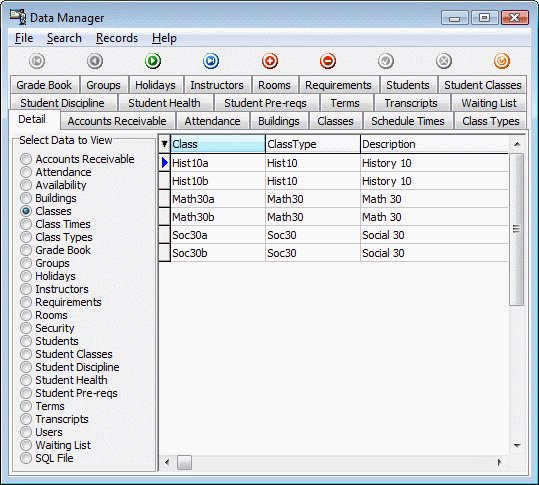
Task: Open the Schedule Times tab
Action: (x=408, y=121)
